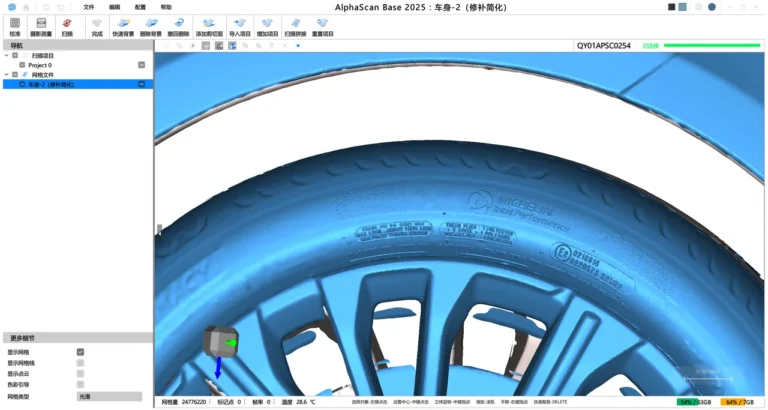Open the 摄影测量 photogrammetry tool

click(x=41, y=25)
